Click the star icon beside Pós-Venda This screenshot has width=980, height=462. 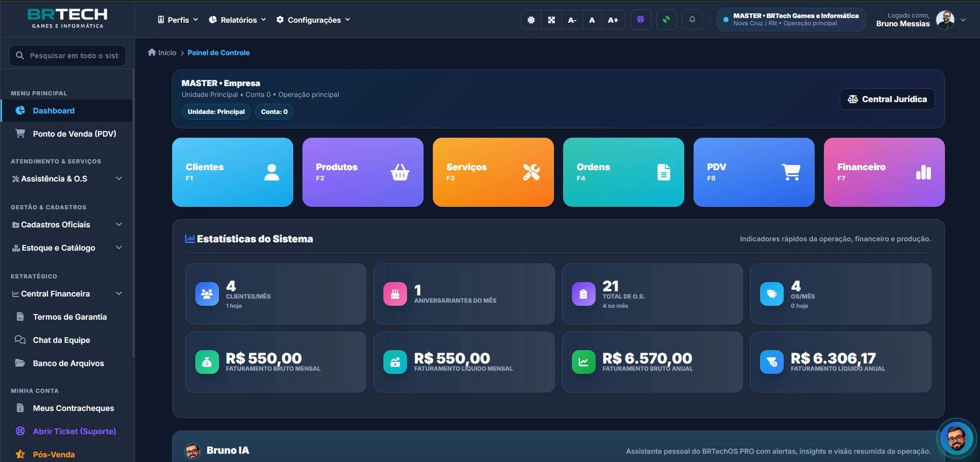pos(20,454)
